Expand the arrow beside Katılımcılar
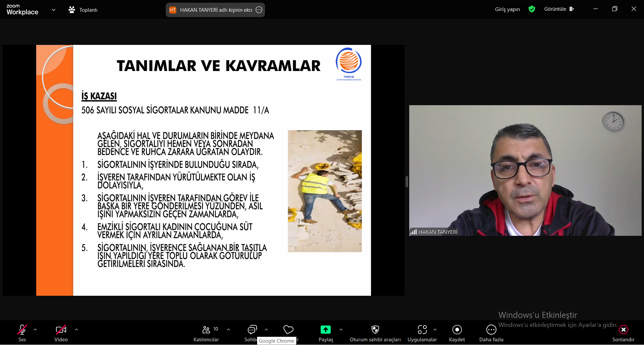Screen dimensions: 644x345 pos(228,330)
